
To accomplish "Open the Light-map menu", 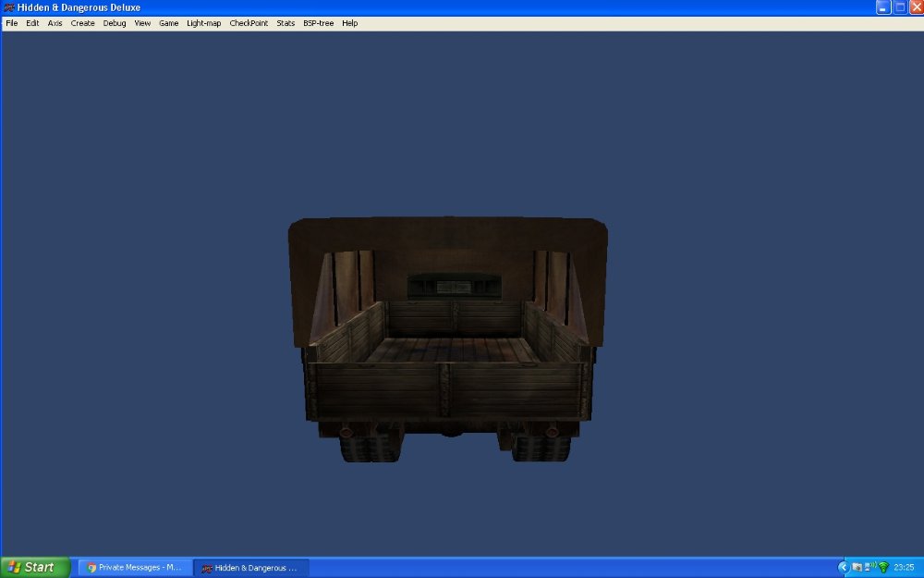I will click(204, 23).
